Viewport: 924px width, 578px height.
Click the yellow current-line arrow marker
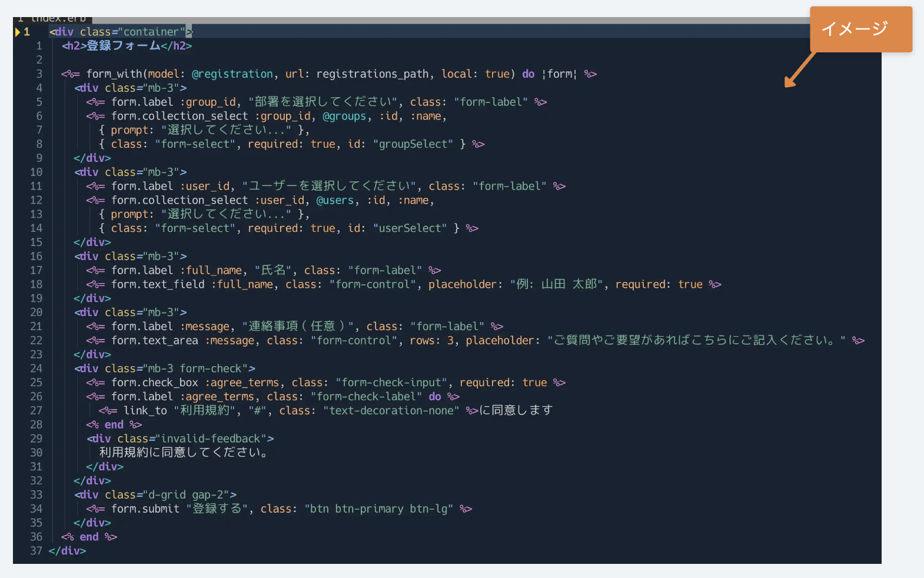(x=17, y=32)
